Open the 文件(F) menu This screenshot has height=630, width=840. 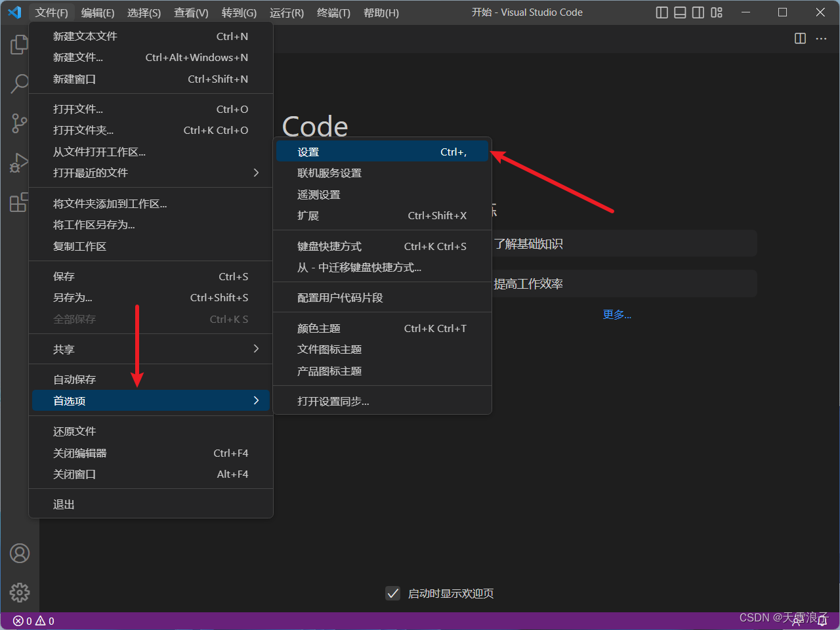coord(52,12)
